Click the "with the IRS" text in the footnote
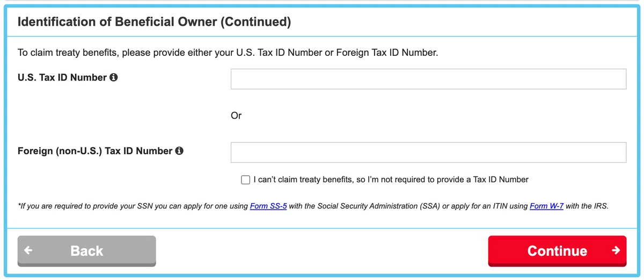 587,206
